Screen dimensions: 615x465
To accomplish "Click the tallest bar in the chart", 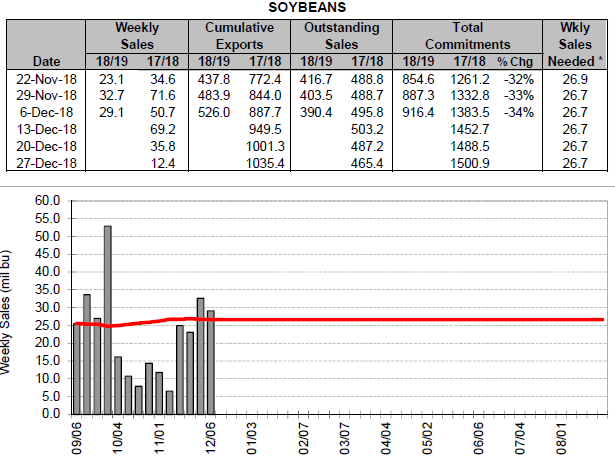I will tap(107, 319).
